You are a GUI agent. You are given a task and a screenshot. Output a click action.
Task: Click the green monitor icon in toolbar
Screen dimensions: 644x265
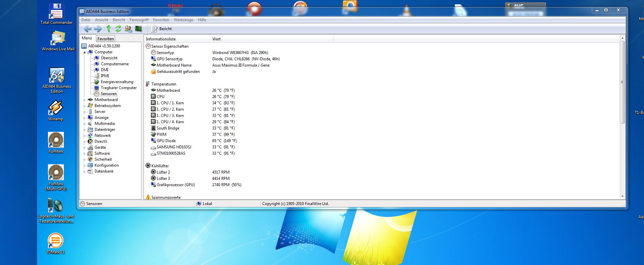pos(138,29)
